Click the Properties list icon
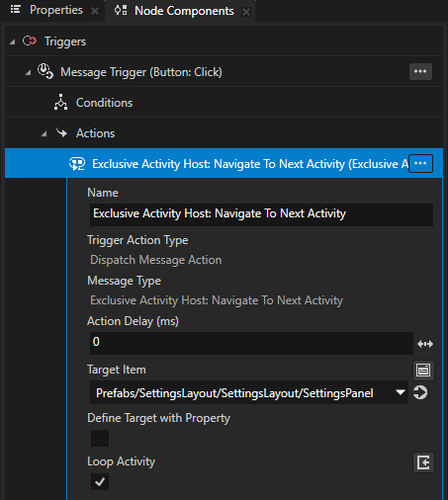The image size is (448, 500). [16, 10]
